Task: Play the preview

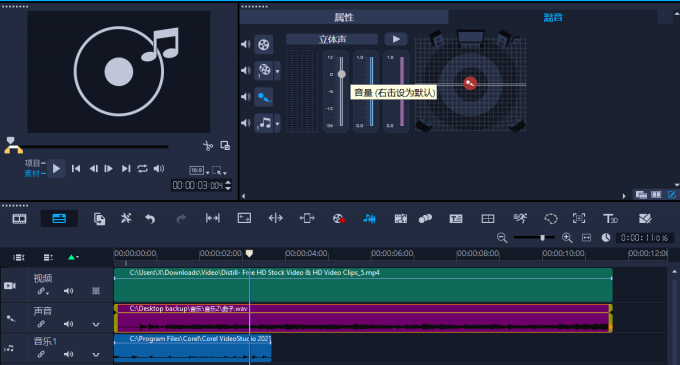Action: click(56, 168)
